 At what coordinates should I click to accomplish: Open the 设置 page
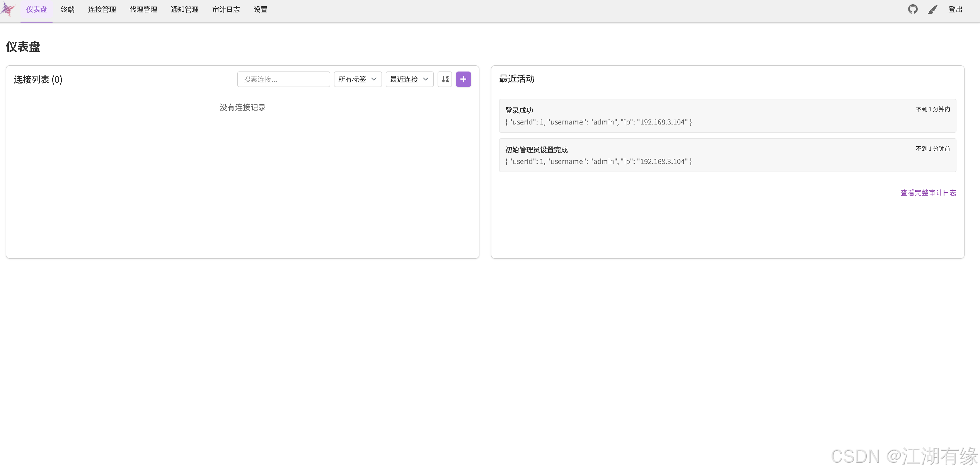pos(260,9)
